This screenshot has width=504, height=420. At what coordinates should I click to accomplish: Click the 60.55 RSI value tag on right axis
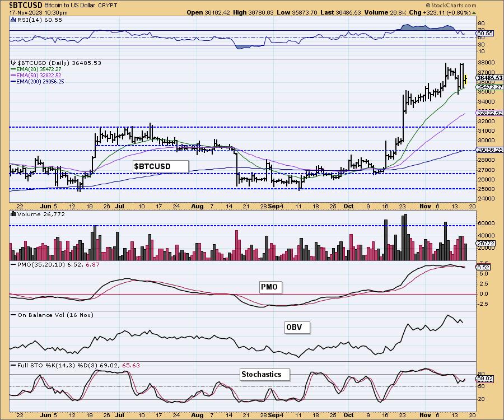click(x=485, y=34)
